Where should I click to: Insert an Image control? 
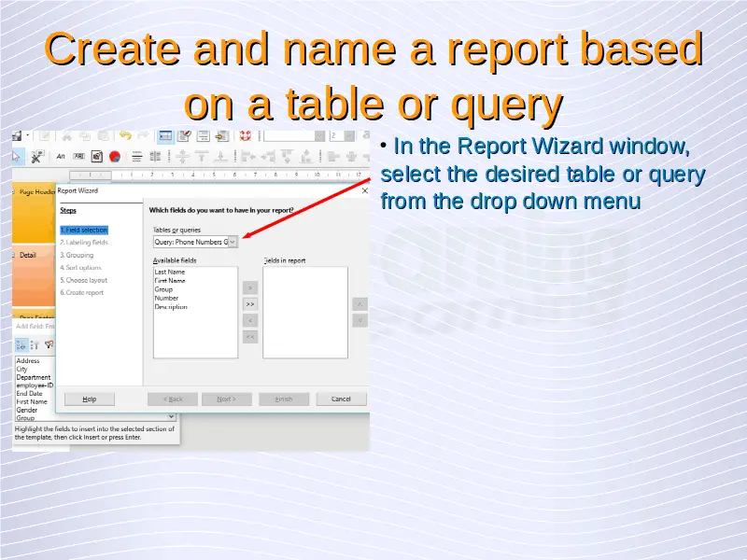[97, 156]
